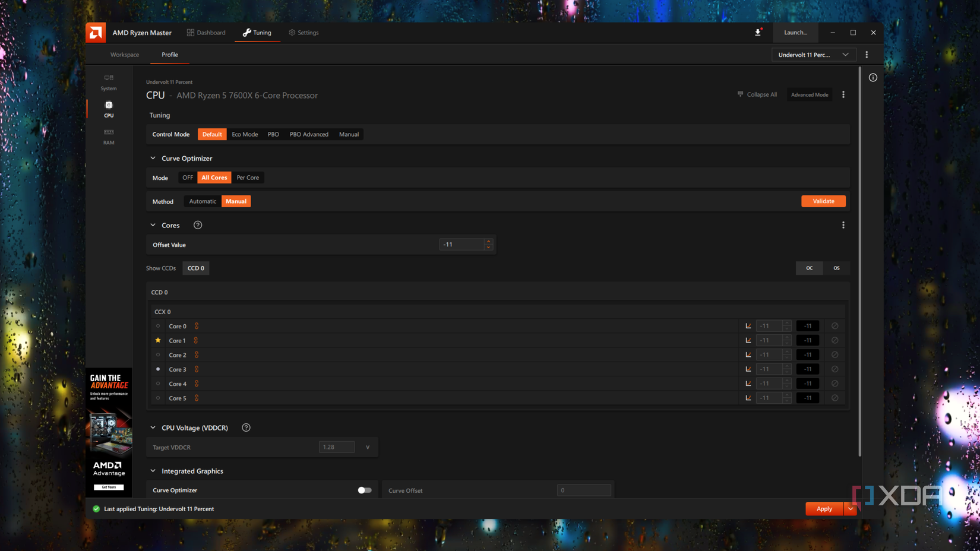Select Per Core optimizer mode
Screen dimensions: 980x551
(x=248, y=178)
